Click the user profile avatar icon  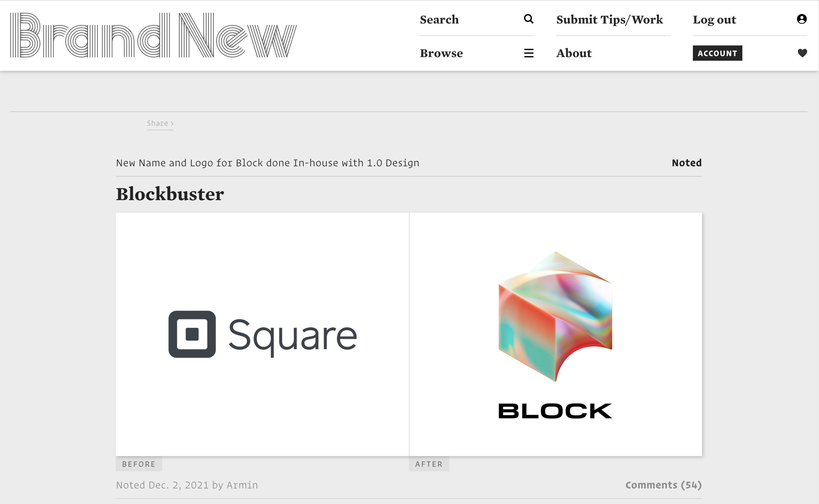click(802, 19)
